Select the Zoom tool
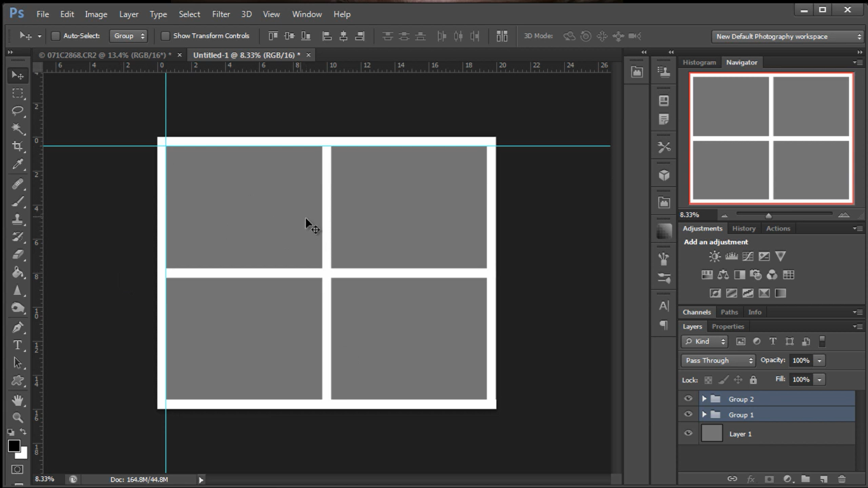The height and width of the screenshot is (488, 868). [x=17, y=418]
